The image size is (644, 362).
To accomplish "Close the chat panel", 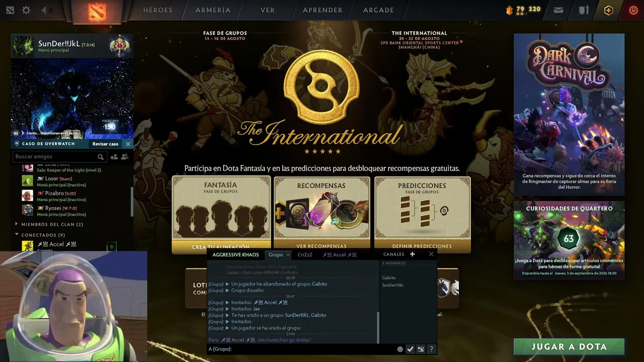I will click(x=431, y=254).
